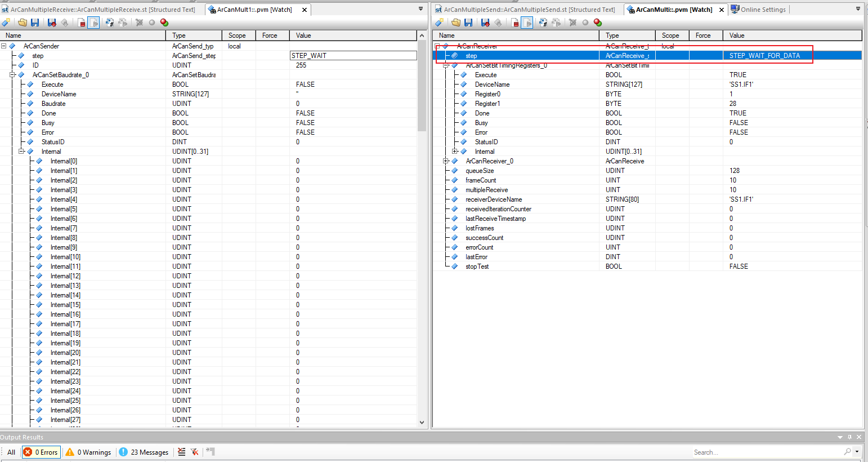This screenshot has height=462, width=868.
Task: Collapse the ArCanSetBitTimingRegisters_0 node
Action: (446, 65)
